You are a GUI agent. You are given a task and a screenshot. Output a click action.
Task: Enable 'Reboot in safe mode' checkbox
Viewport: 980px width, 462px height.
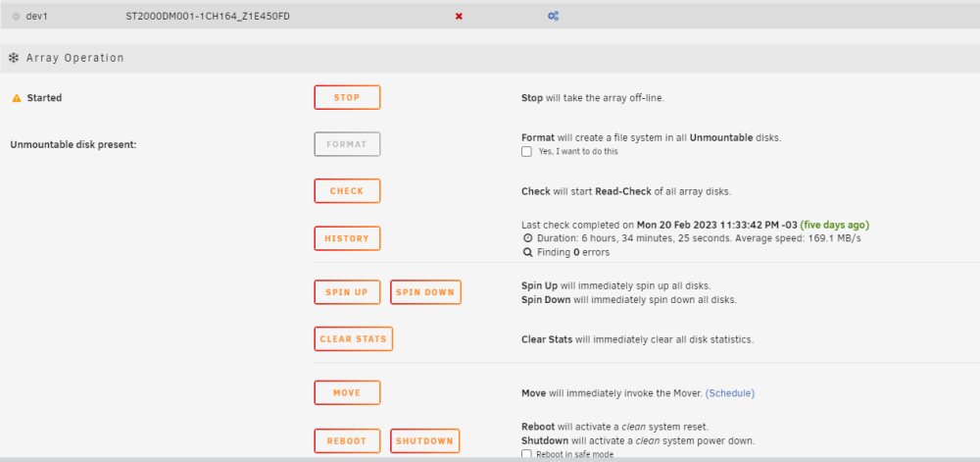(527, 454)
